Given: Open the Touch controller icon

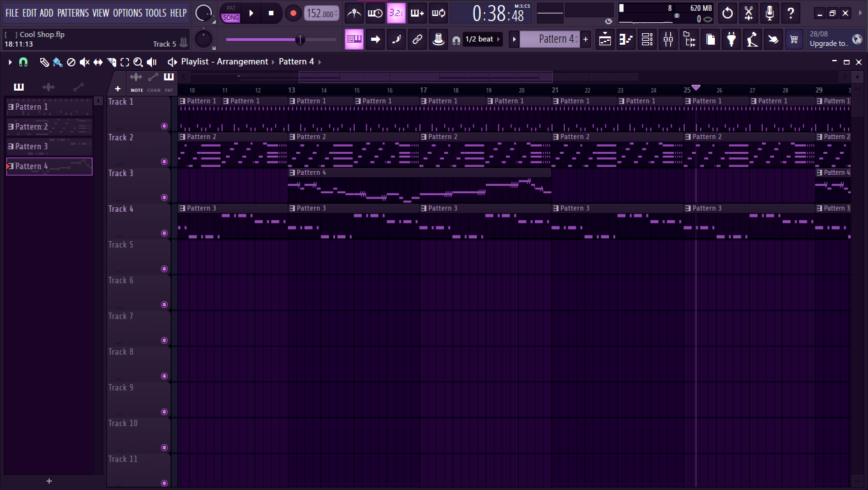Looking at the screenshot, I should pyautogui.click(x=774, y=40).
